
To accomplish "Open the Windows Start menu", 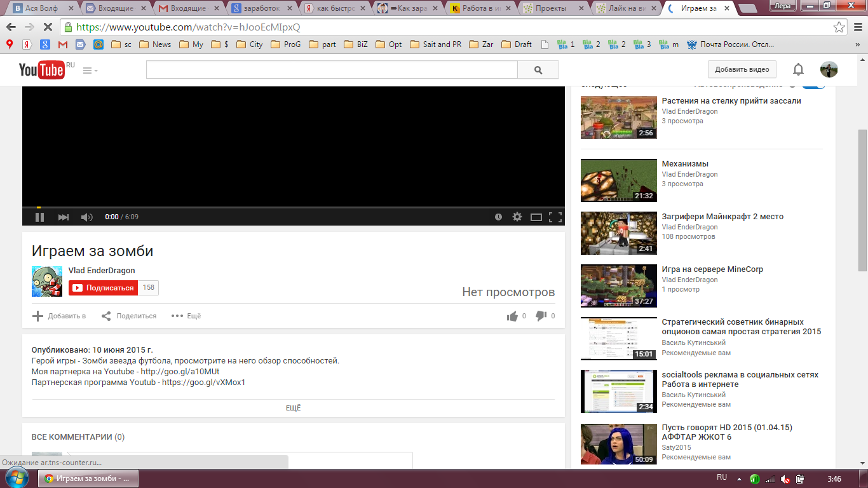I will tap(17, 478).
